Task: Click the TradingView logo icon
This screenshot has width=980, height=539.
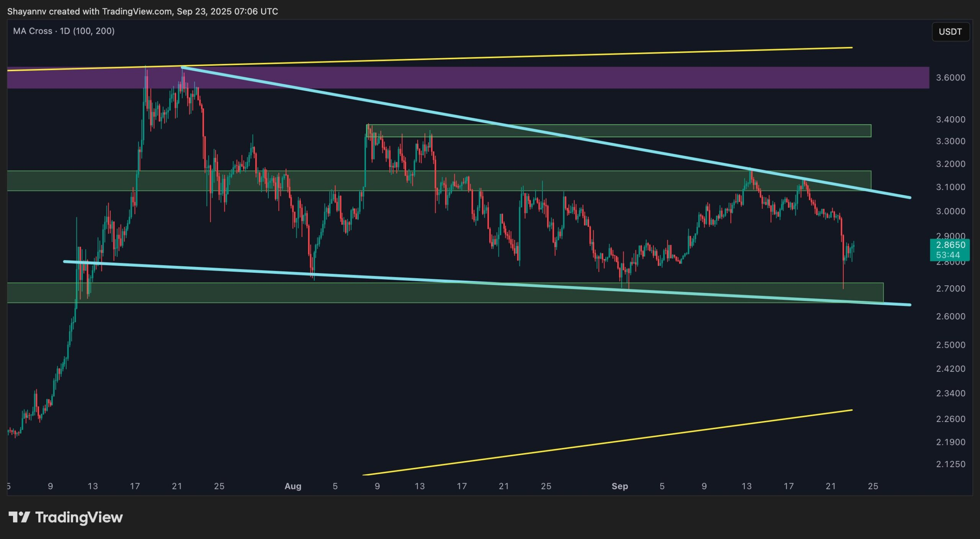Action: [19, 517]
